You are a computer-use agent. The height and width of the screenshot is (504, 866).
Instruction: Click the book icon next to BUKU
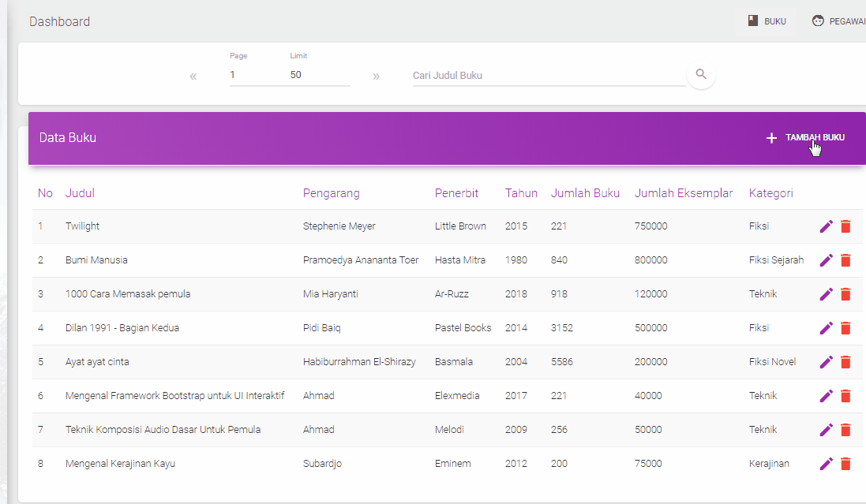(752, 21)
